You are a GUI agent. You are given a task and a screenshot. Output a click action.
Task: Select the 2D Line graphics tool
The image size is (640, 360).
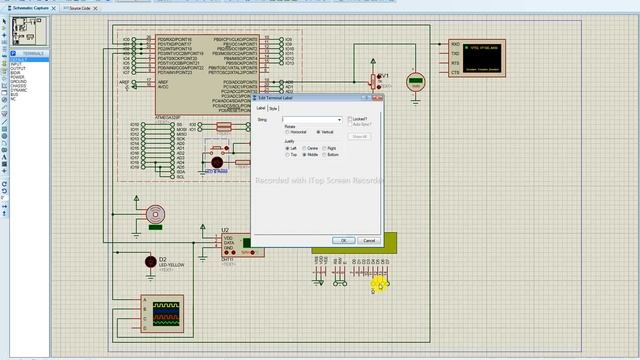4,122
